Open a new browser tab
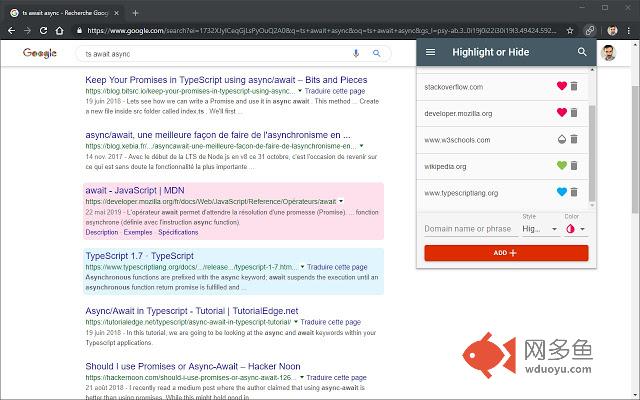 tap(136, 13)
